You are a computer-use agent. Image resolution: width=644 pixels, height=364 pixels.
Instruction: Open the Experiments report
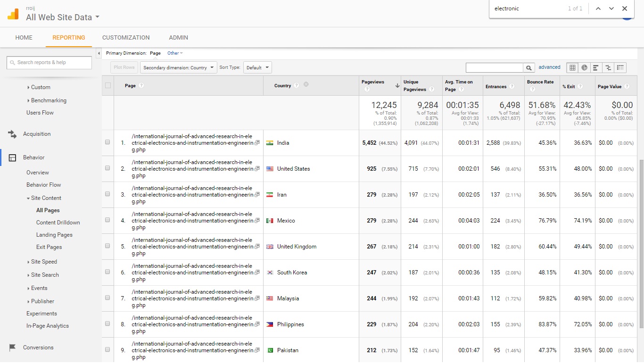[x=41, y=314]
